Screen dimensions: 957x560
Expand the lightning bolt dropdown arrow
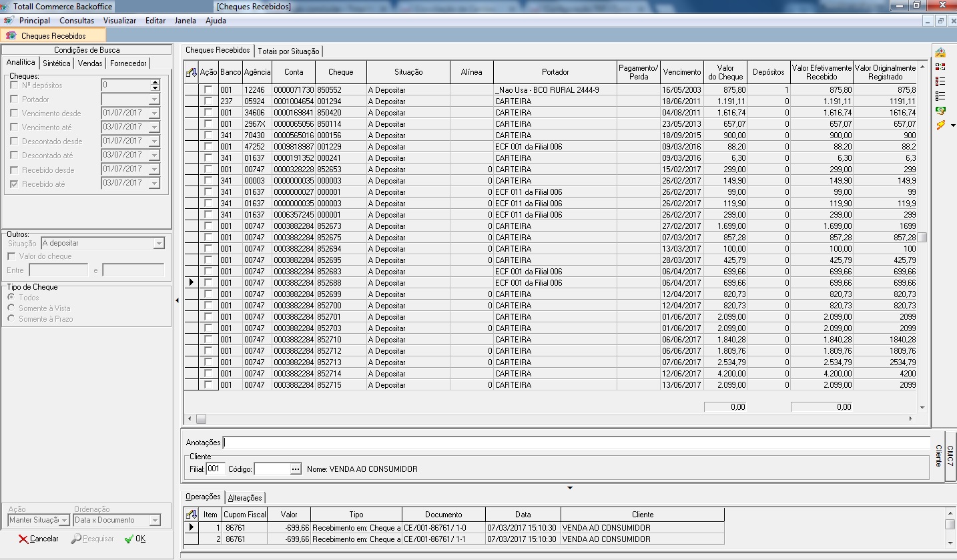coord(953,125)
